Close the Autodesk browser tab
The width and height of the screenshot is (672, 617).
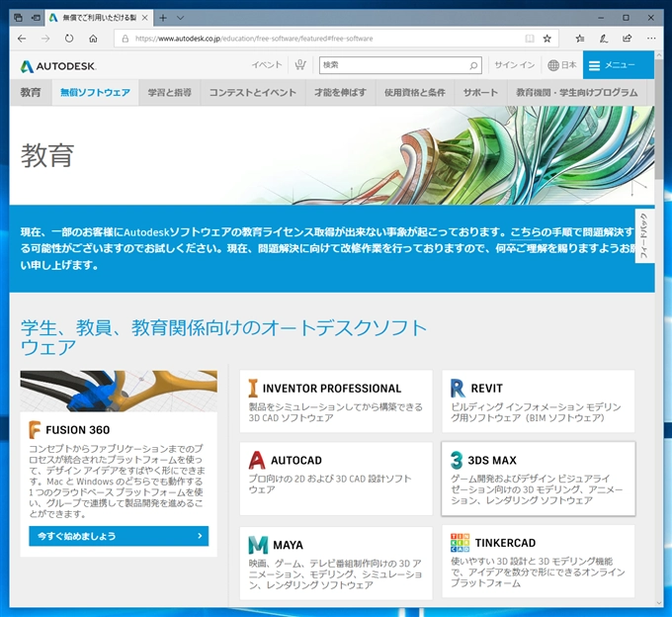point(145,18)
